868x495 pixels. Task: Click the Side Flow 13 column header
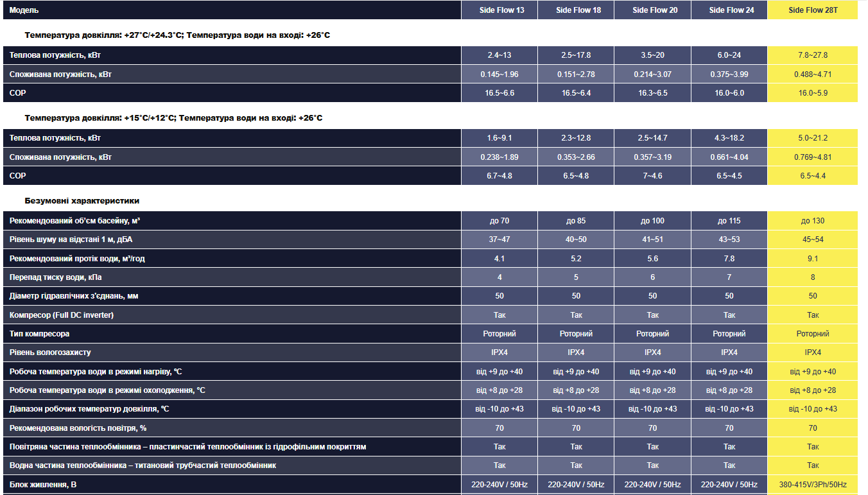[499, 10]
